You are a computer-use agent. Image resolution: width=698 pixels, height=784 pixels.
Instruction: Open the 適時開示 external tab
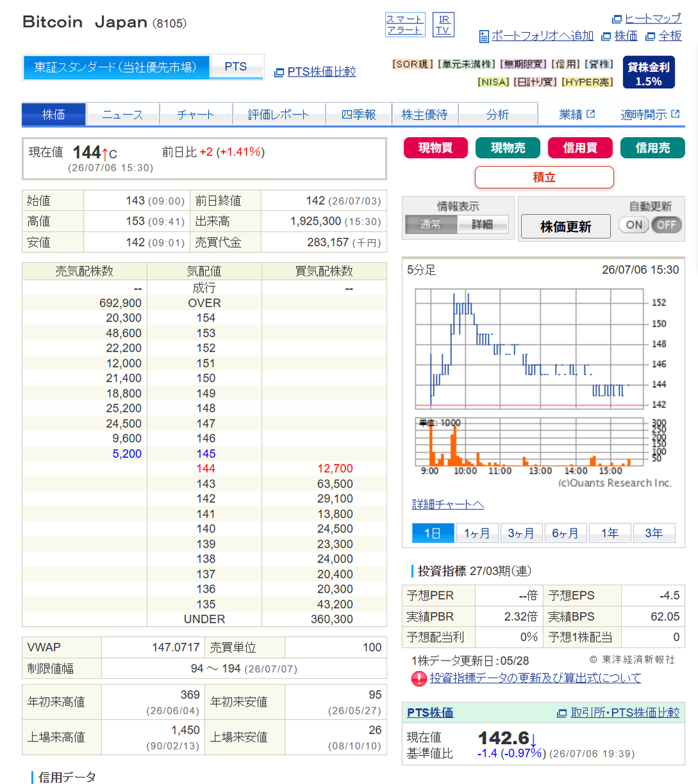tap(650, 114)
